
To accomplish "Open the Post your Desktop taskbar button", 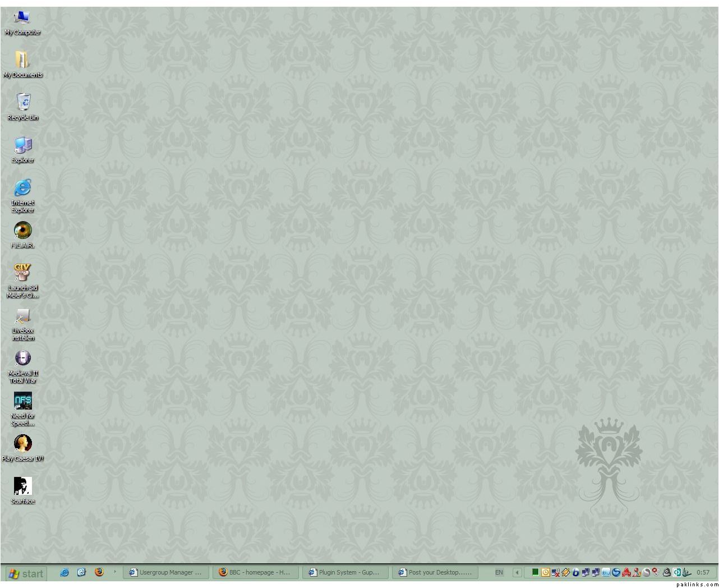I will pos(435,573).
